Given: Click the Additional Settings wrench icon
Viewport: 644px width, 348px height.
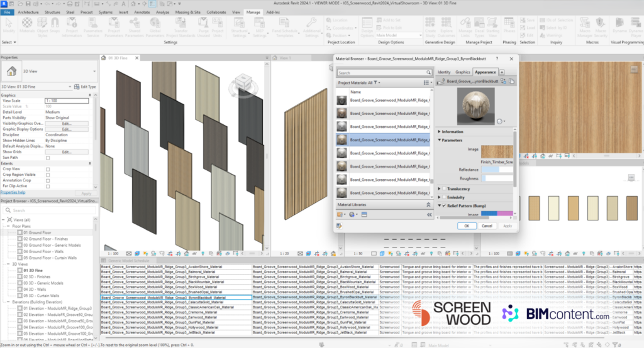Looking at the screenshot, I should pyautogui.click(x=312, y=23).
